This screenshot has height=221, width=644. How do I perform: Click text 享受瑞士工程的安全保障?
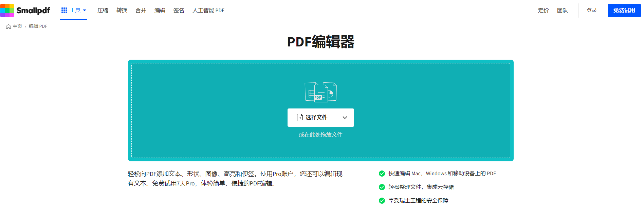(x=419, y=201)
